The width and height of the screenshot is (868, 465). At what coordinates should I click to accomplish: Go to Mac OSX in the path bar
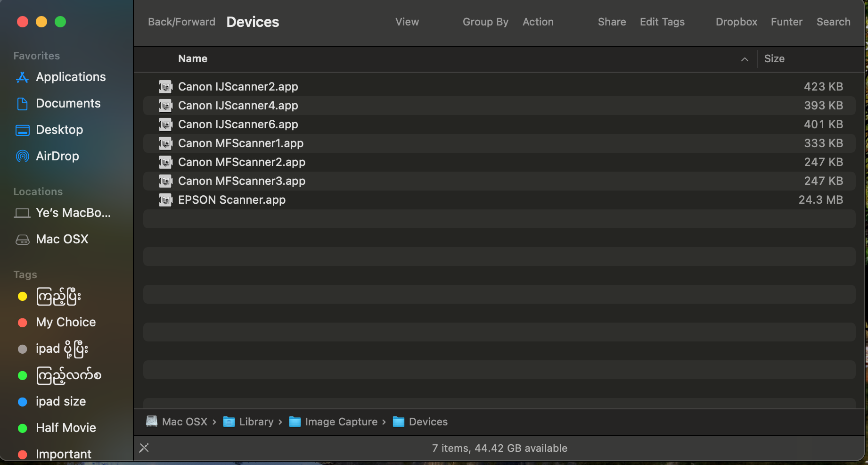[x=185, y=422]
